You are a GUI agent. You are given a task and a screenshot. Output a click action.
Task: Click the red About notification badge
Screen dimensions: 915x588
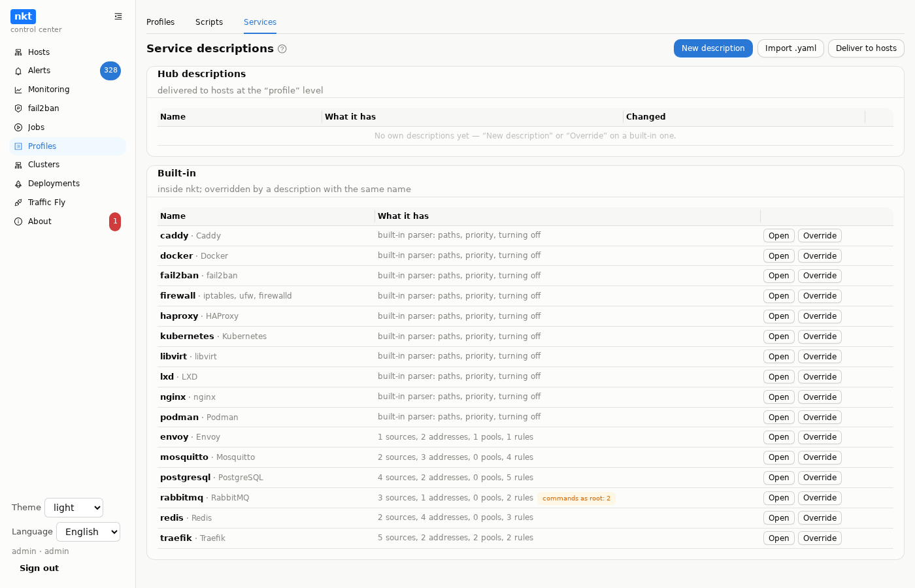pos(115,221)
